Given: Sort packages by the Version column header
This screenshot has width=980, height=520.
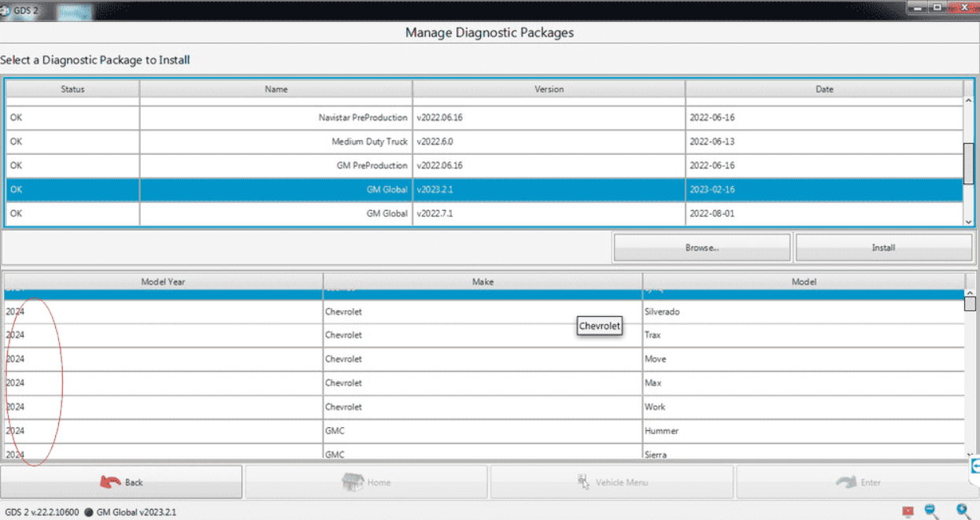Looking at the screenshot, I should tap(549, 90).
